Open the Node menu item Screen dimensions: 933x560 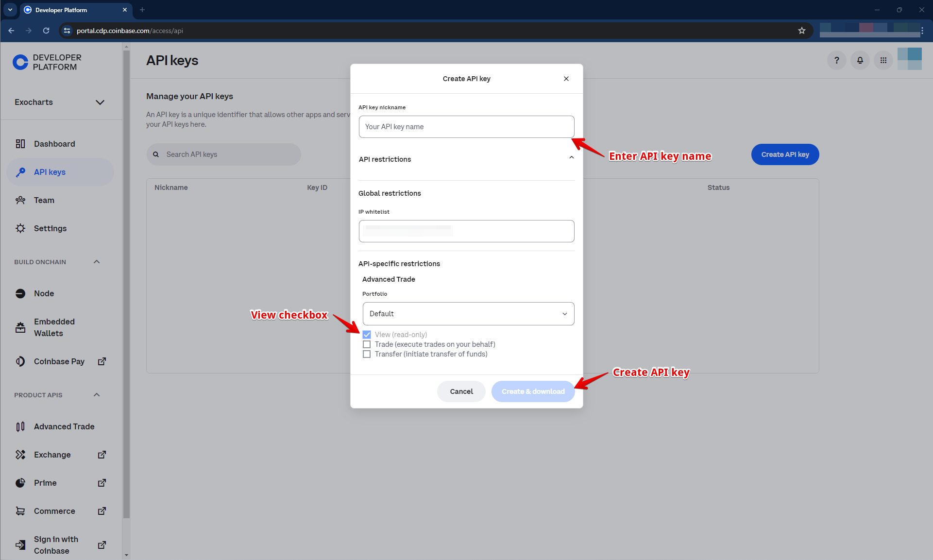pos(60,293)
